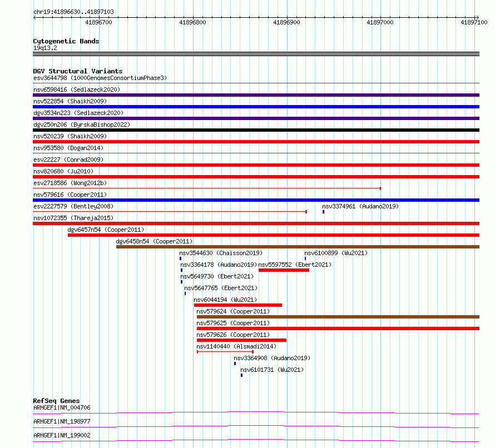Click the dgv6457n54 (Cooper2011) label
The image size is (495, 448).
pos(106,230)
